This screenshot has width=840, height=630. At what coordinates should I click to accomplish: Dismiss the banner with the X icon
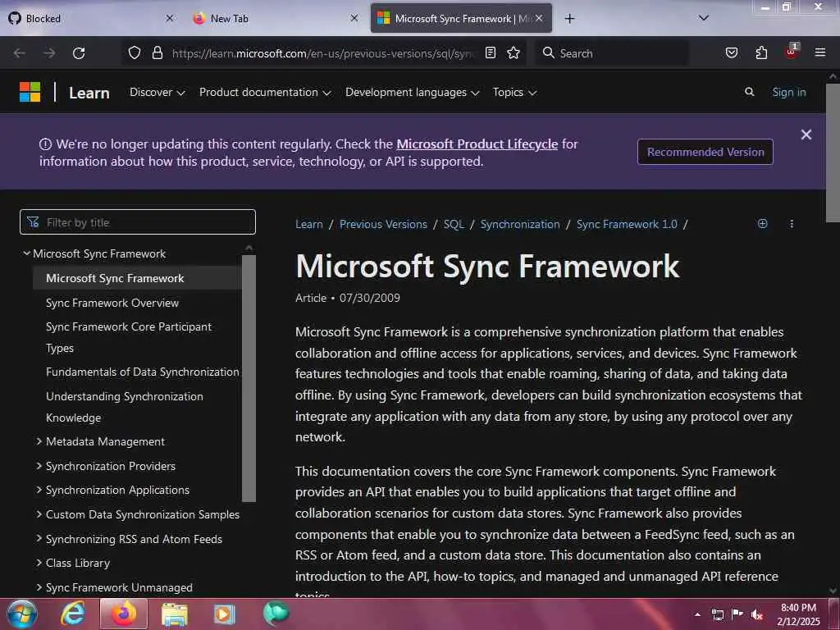(x=806, y=135)
